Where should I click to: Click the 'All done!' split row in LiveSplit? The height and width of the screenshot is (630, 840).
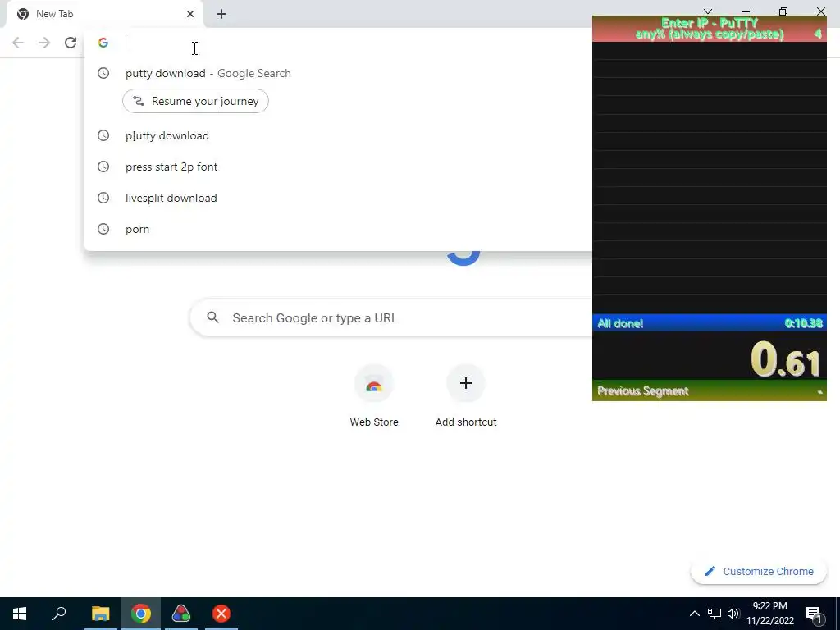coord(710,323)
